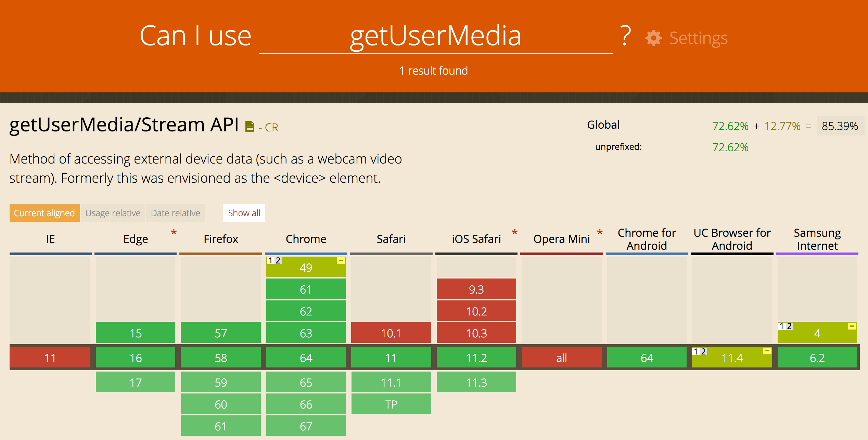
Task: Click the Safari browser column header
Action: pyautogui.click(x=391, y=239)
